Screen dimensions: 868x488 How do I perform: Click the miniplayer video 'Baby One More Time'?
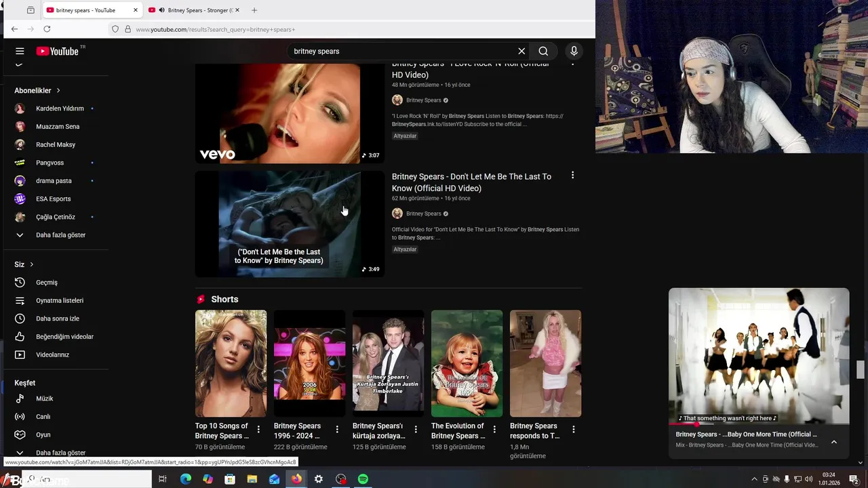[x=759, y=356]
